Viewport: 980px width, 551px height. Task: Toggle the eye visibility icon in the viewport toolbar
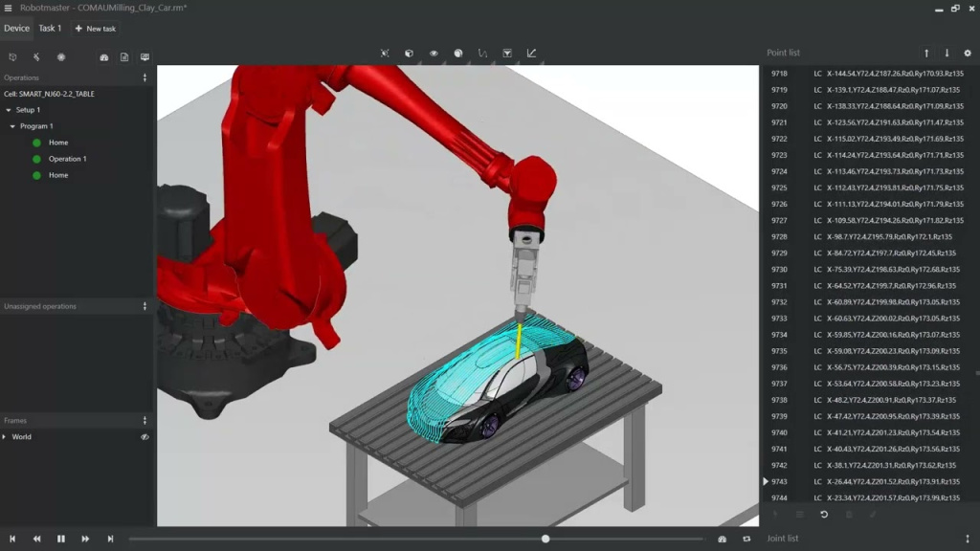pyautogui.click(x=434, y=54)
